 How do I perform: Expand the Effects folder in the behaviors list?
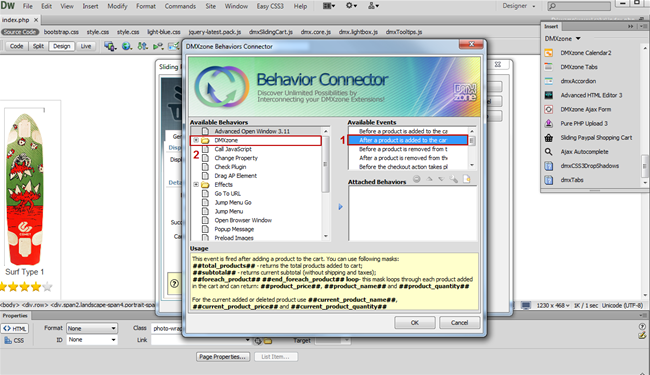pos(196,185)
